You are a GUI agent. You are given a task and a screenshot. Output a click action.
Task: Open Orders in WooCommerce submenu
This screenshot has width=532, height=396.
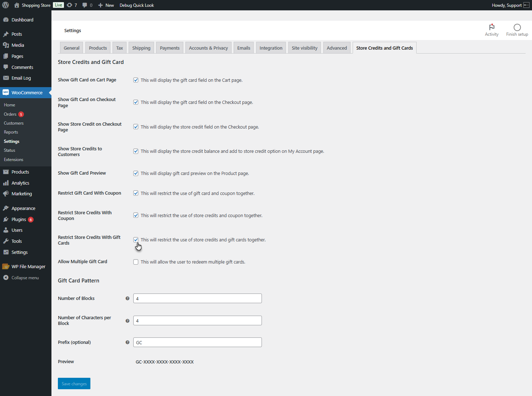(10, 114)
